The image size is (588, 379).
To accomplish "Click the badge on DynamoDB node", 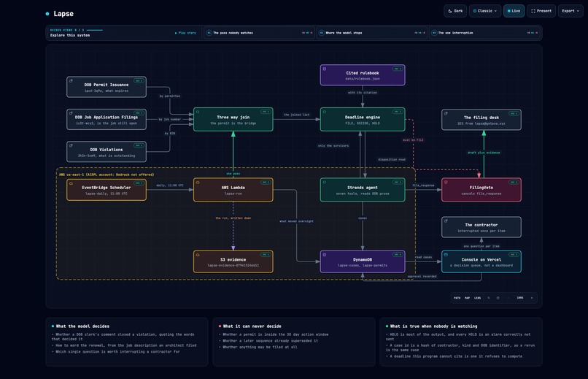I will [398, 255].
